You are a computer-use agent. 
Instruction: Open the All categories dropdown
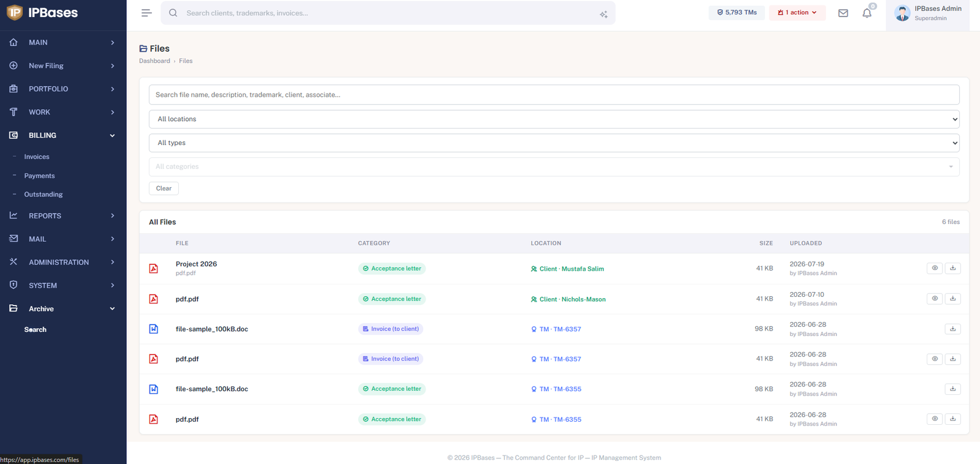554,167
